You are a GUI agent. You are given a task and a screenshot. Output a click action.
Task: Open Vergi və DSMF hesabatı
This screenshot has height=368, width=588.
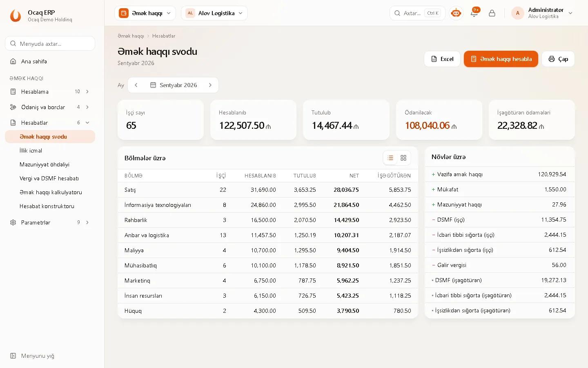[x=50, y=178]
